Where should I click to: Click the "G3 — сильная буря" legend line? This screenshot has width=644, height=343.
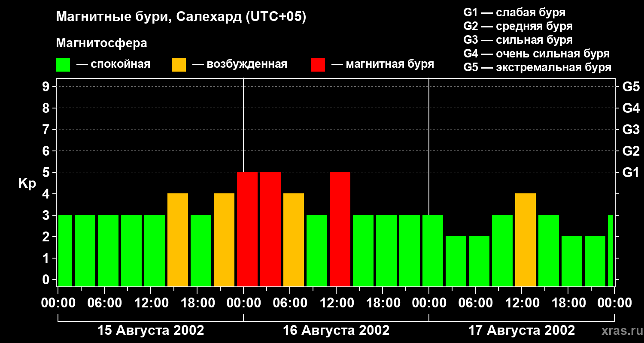(x=518, y=40)
